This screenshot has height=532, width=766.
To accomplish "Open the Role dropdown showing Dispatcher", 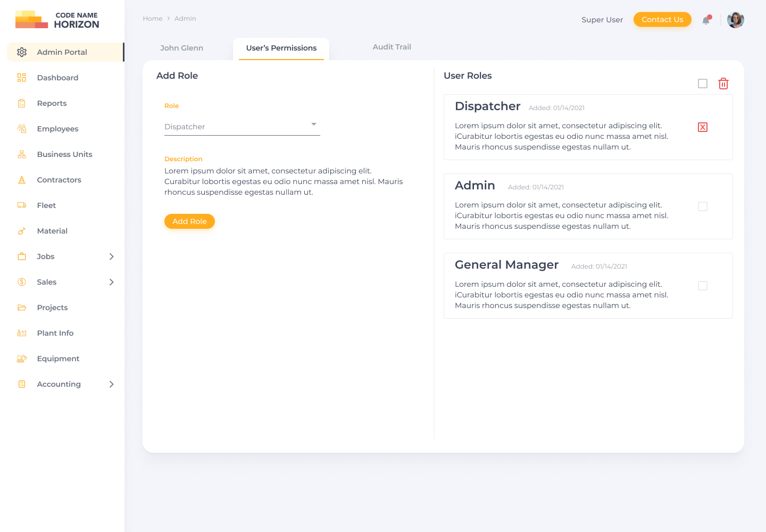I will pos(242,127).
